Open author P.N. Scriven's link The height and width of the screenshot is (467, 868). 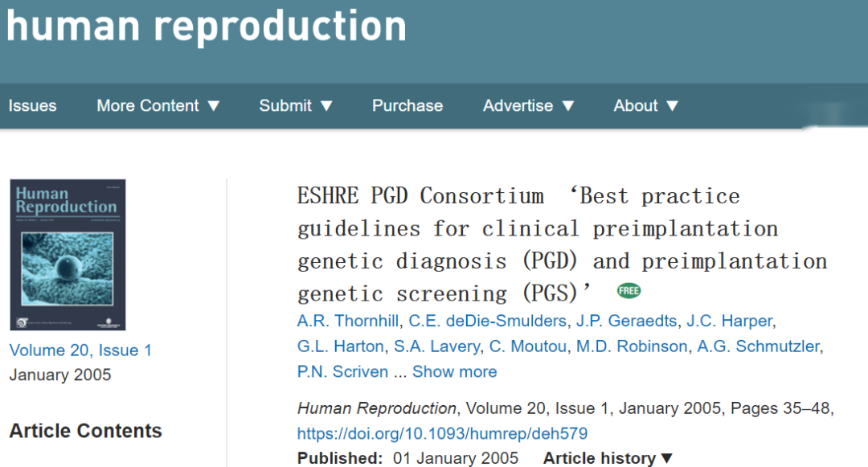coord(343,371)
